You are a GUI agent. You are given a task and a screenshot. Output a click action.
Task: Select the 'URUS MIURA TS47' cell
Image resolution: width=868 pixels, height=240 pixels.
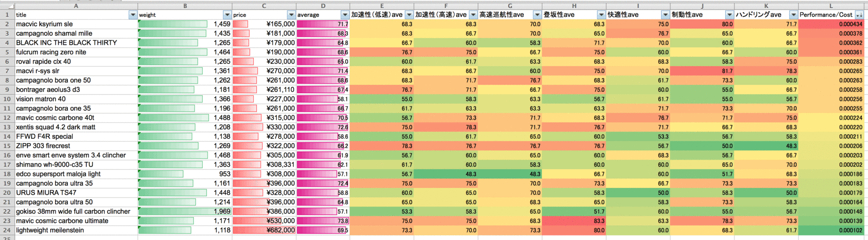click(76, 193)
